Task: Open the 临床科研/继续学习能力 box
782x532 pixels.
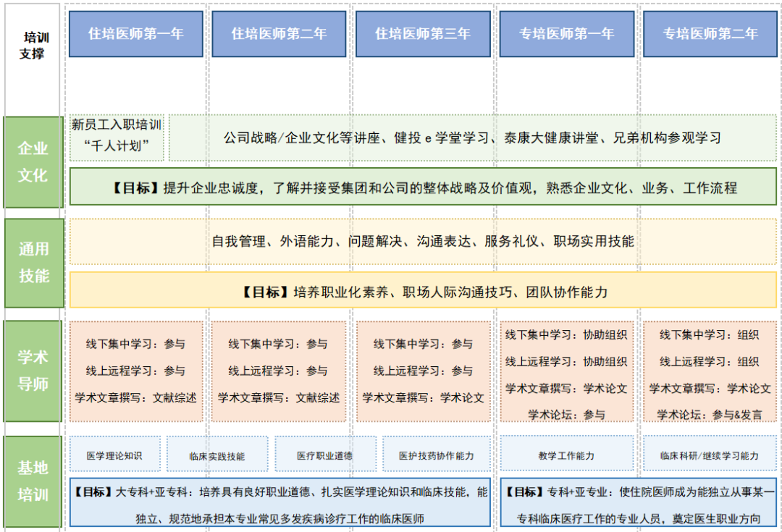Action: click(710, 455)
